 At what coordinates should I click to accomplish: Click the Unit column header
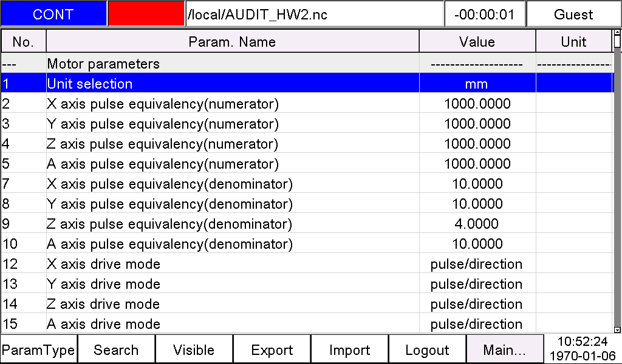pyautogui.click(x=573, y=42)
